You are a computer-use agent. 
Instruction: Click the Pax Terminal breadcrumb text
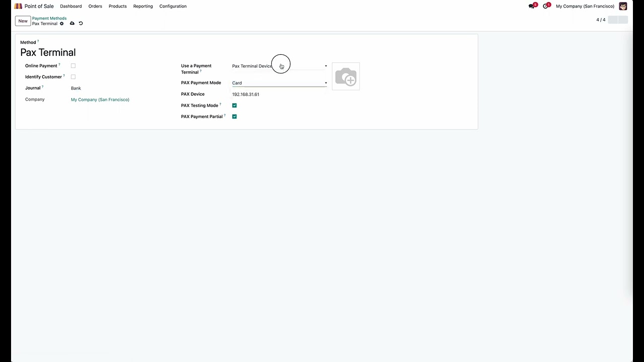click(45, 24)
